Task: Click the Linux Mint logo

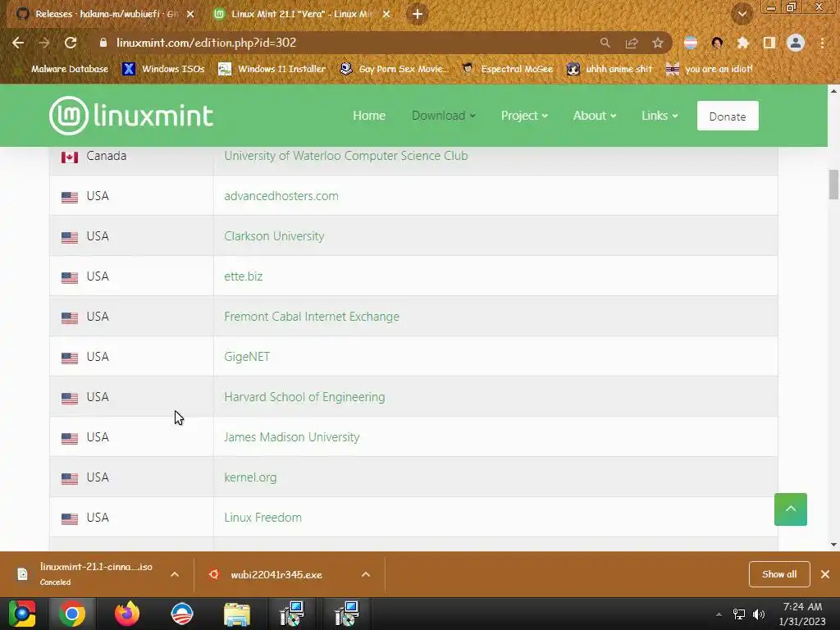Action: click(x=131, y=116)
